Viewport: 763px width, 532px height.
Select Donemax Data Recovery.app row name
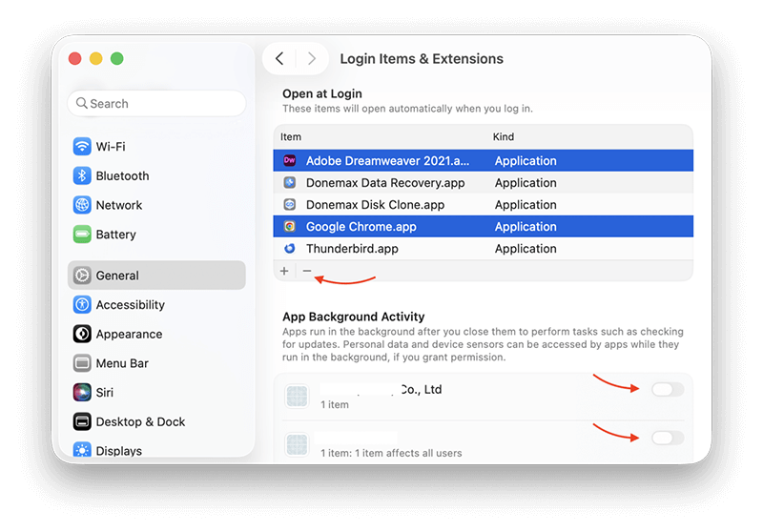[x=385, y=183]
